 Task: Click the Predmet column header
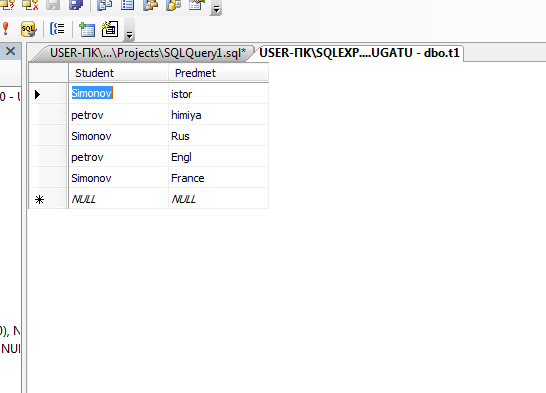pos(218,73)
